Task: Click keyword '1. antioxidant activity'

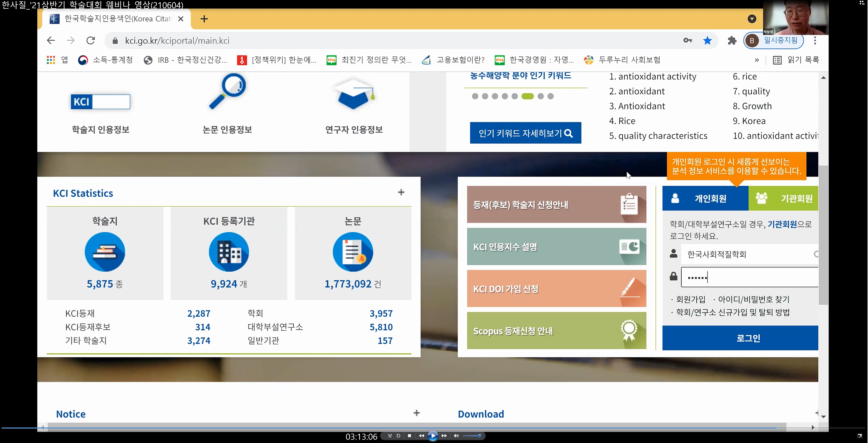Action: click(x=653, y=76)
